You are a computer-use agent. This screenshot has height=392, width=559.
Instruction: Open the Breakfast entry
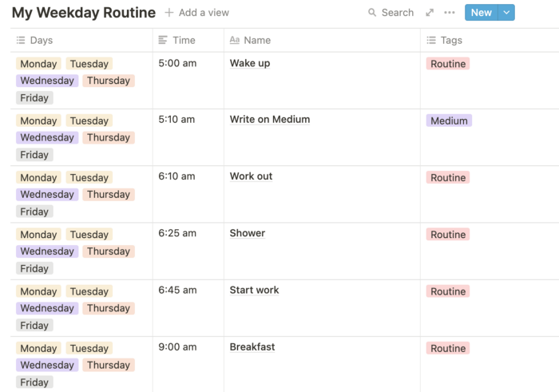tap(252, 346)
